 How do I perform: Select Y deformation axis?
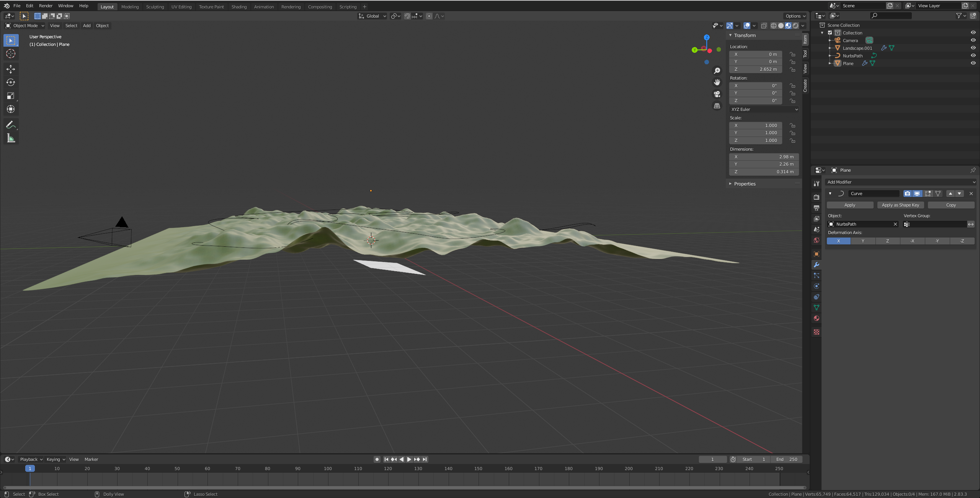(x=863, y=241)
